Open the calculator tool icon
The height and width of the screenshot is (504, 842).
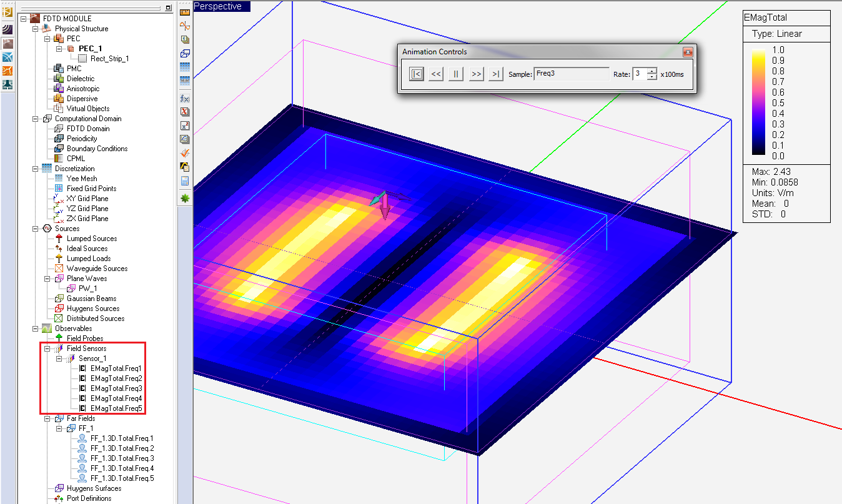pos(185,181)
